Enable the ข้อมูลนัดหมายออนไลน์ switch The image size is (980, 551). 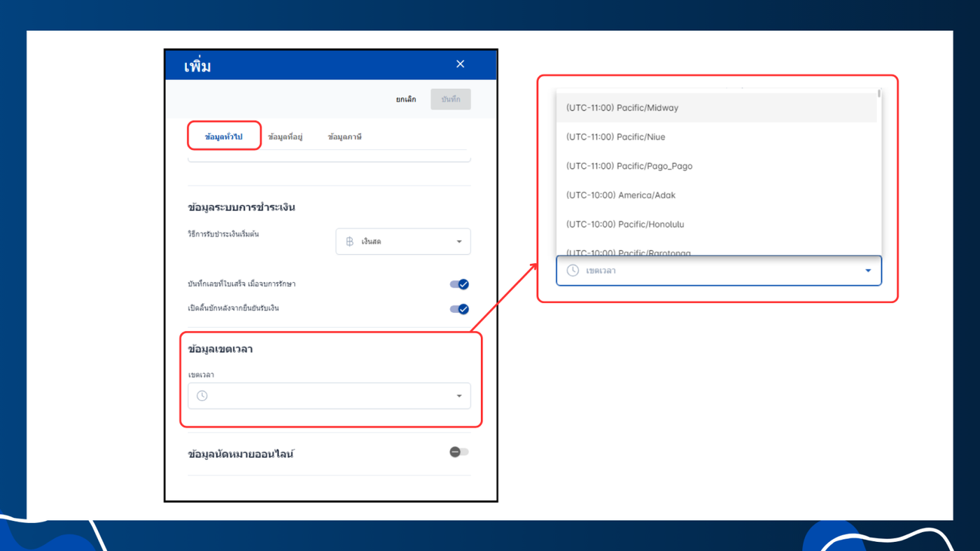459,452
